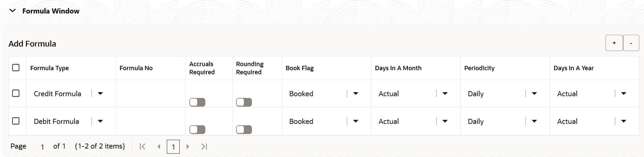Image resolution: width=644 pixels, height=157 pixels.
Task: Click the minus icon to remove formula row
Action: pyautogui.click(x=631, y=43)
